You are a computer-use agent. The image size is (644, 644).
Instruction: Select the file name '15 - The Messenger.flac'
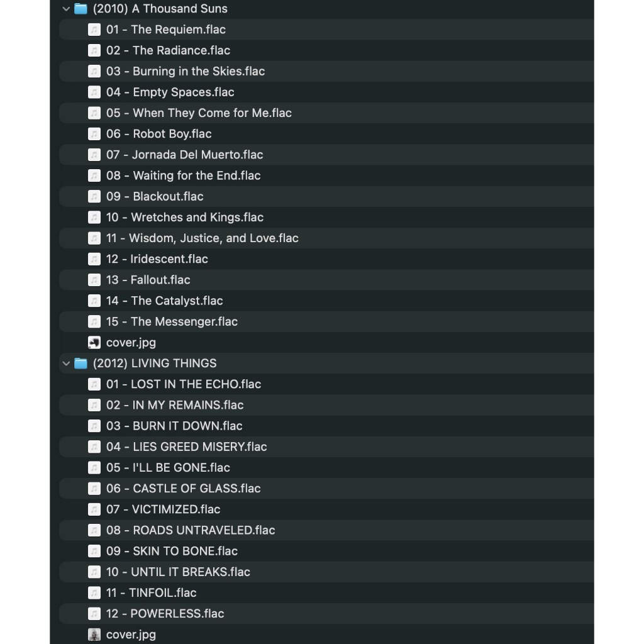(172, 321)
